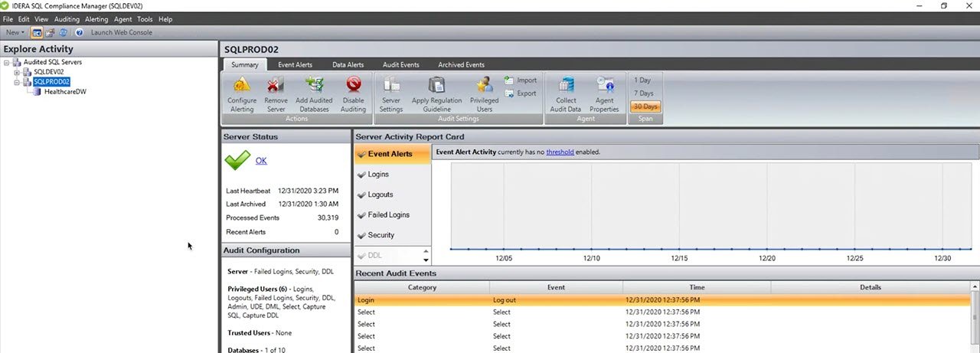Image resolution: width=980 pixels, height=353 pixels.
Task: Open the File menu
Action: tap(8, 19)
